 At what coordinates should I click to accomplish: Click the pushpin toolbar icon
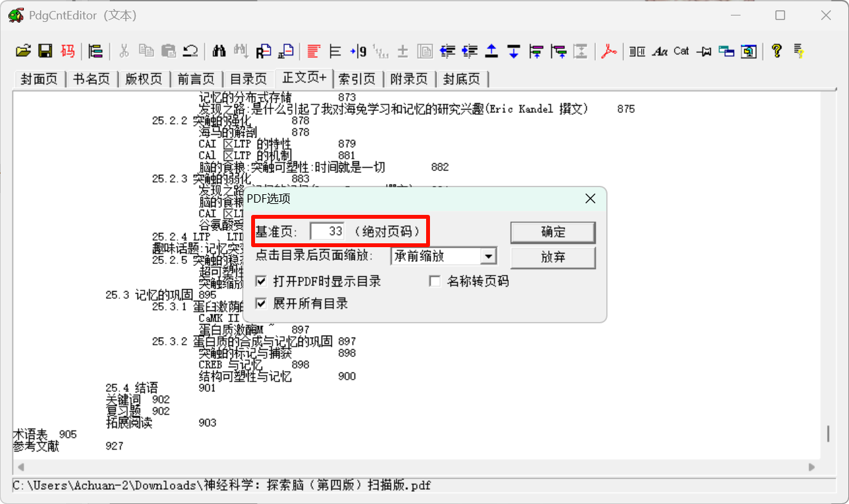coord(704,51)
